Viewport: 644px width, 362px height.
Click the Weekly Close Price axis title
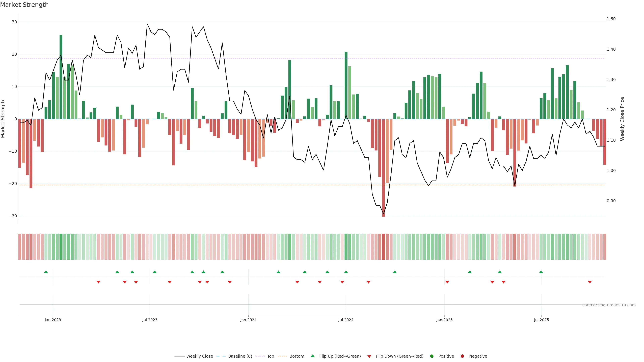click(x=622, y=119)
